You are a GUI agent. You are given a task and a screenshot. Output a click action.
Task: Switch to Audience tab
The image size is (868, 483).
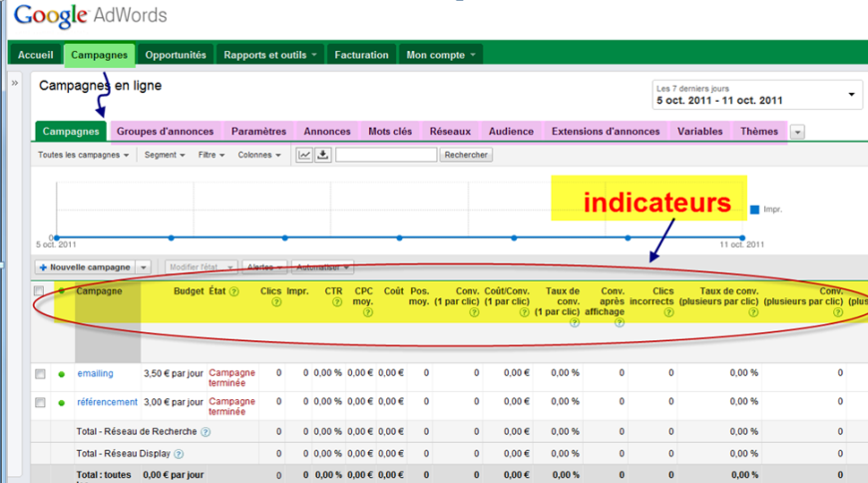click(511, 132)
